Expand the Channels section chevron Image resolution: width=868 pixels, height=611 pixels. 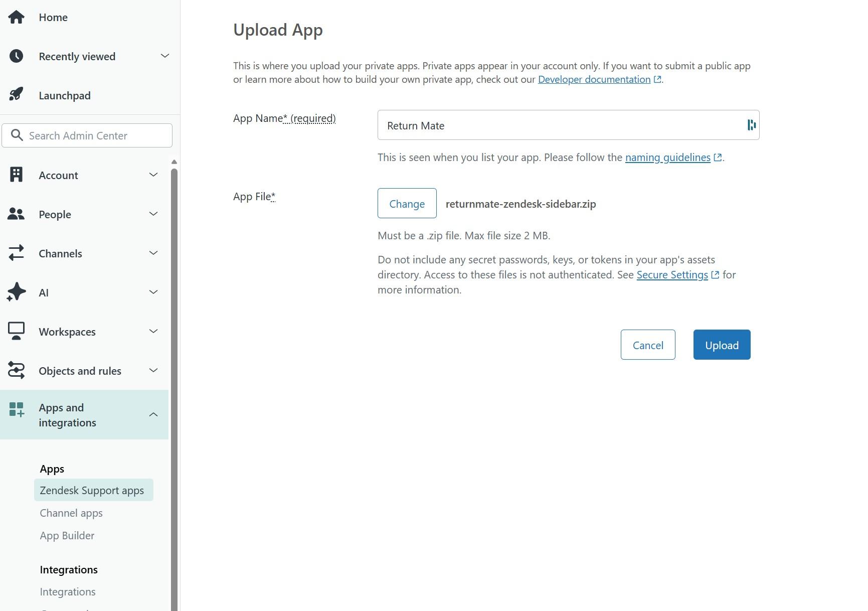point(153,253)
